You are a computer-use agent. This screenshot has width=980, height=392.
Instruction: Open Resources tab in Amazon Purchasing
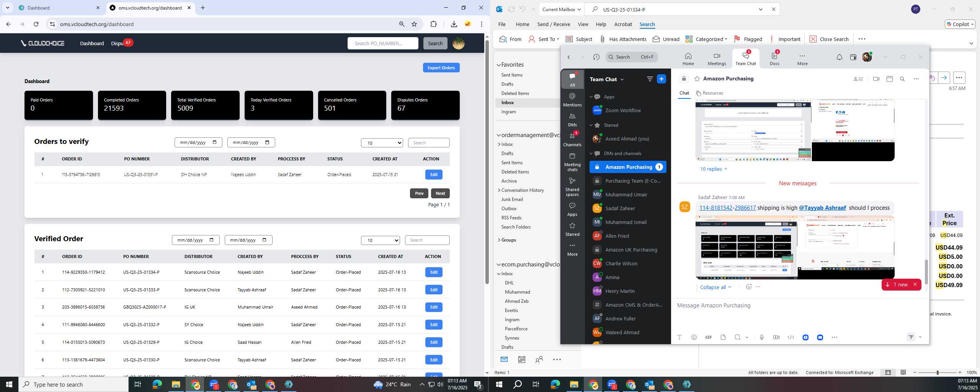point(710,93)
